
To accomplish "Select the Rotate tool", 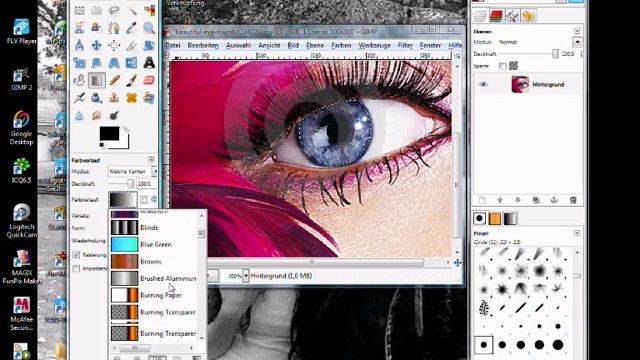I will pyautogui.click(x=149, y=45).
